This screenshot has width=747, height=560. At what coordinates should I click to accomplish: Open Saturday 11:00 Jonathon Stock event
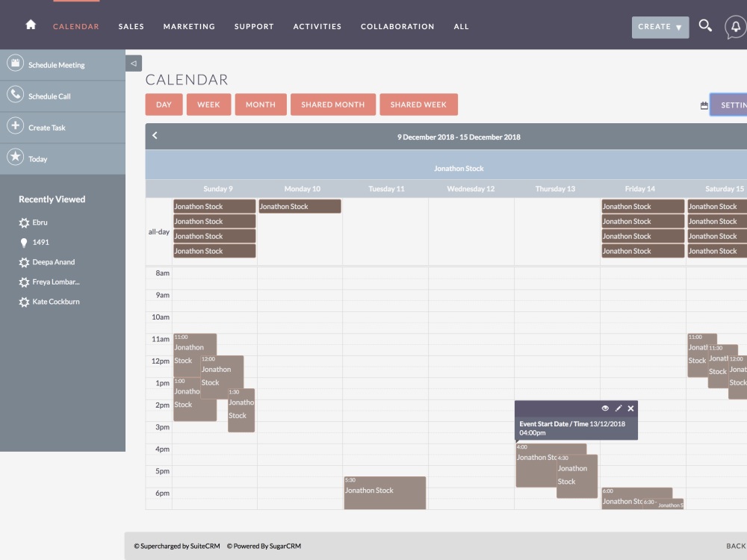coord(697,355)
